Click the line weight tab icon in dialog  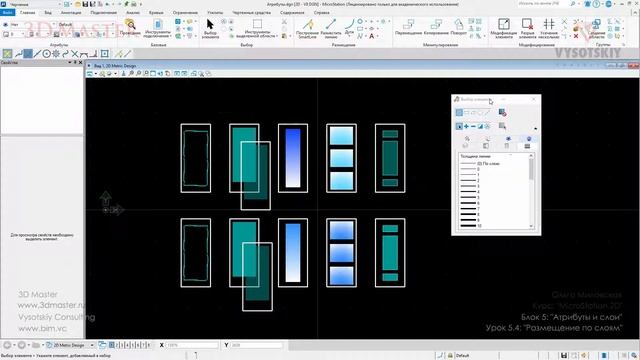pyautogui.click(x=527, y=146)
